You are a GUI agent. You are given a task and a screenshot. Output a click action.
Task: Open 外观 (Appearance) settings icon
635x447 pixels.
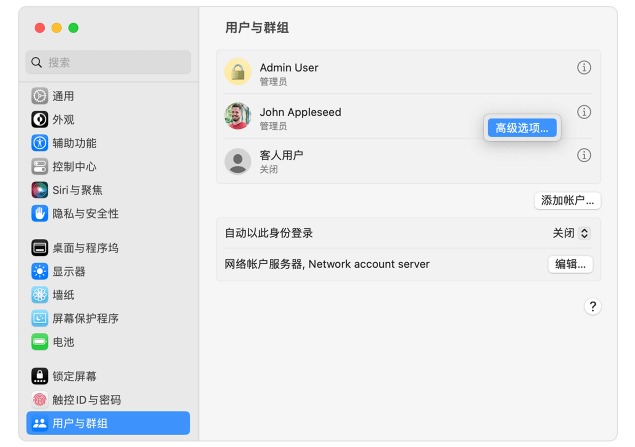(x=40, y=119)
